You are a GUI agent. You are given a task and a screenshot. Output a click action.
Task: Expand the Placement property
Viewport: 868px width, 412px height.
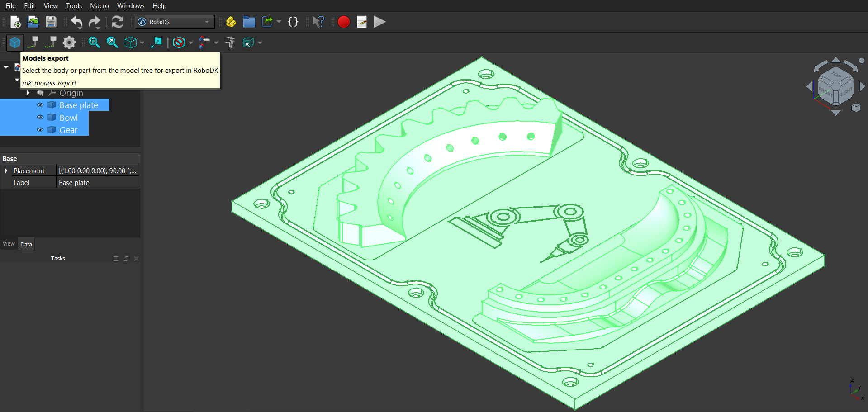pos(6,170)
